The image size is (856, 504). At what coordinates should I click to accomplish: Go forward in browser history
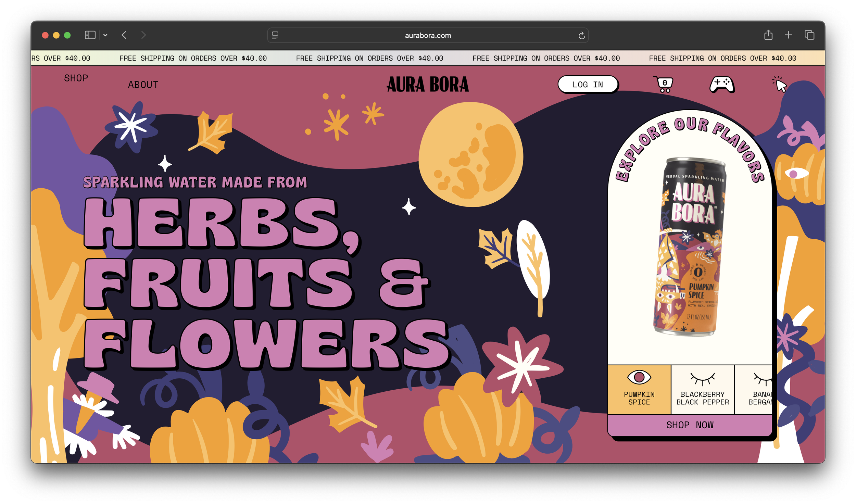click(143, 35)
